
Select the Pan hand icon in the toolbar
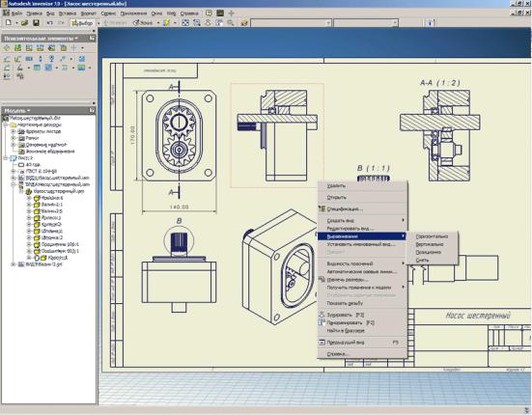tap(219, 23)
